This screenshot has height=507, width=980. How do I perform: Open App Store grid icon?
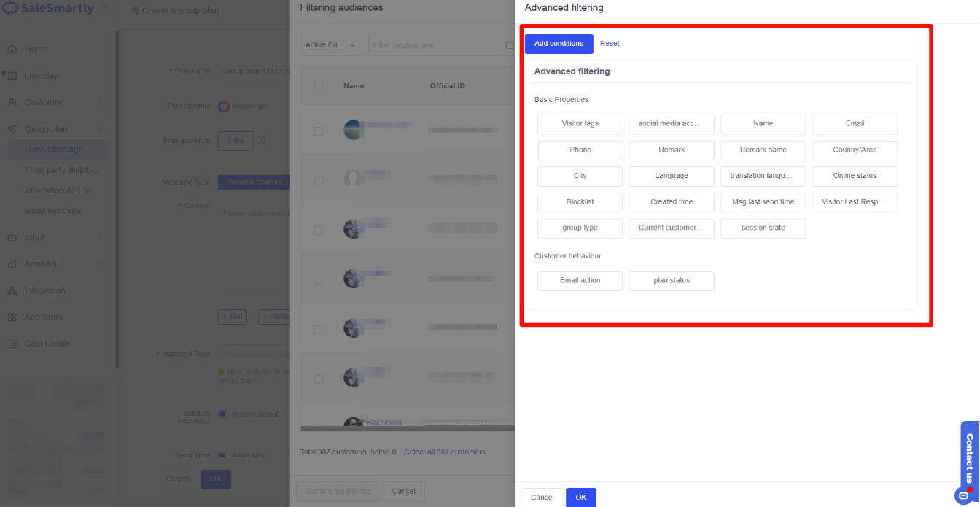coord(12,317)
